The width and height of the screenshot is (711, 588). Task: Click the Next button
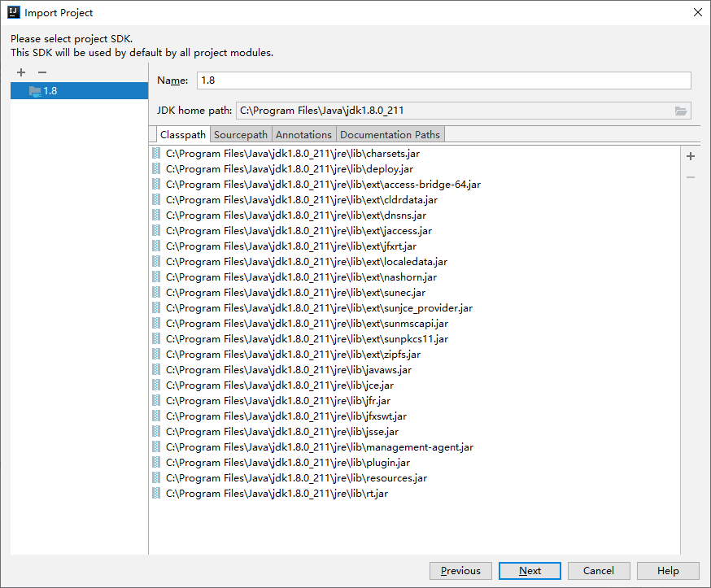529,570
